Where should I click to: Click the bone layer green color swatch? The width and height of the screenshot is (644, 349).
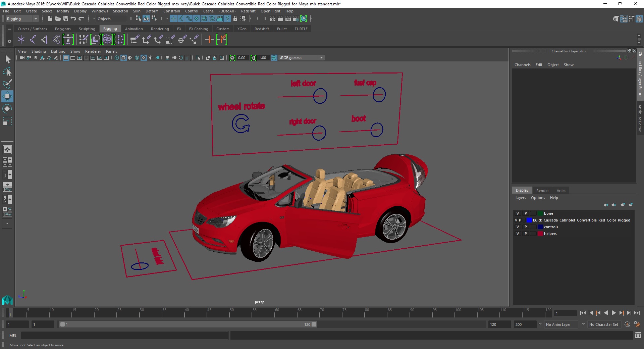point(540,213)
